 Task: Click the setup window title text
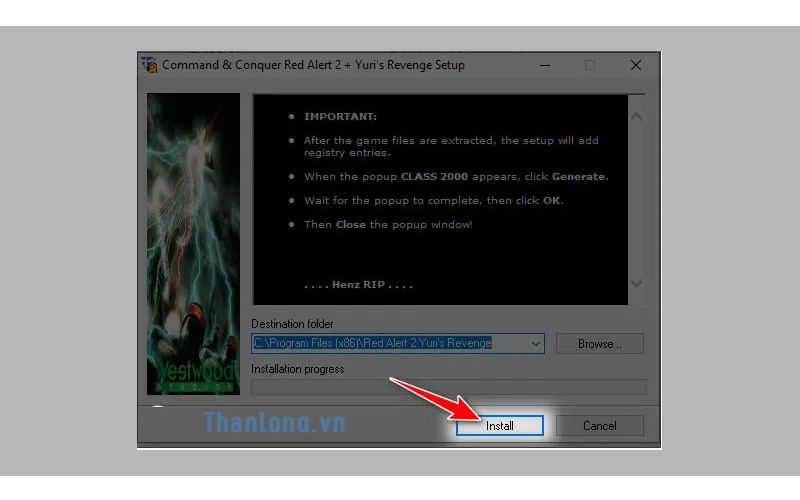click(x=313, y=66)
